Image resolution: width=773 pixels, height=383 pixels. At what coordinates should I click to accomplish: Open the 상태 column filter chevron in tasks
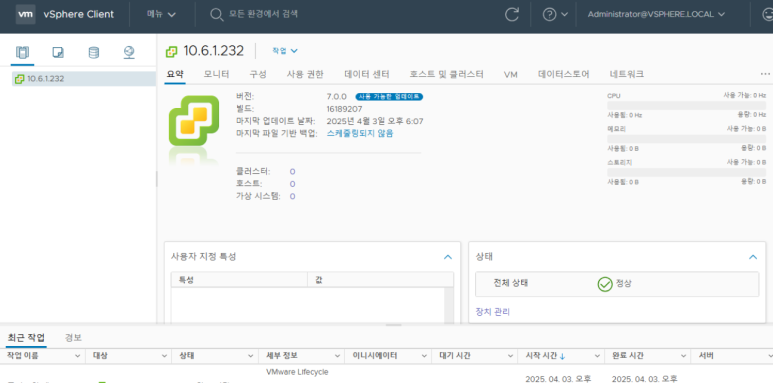click(250, 356)
